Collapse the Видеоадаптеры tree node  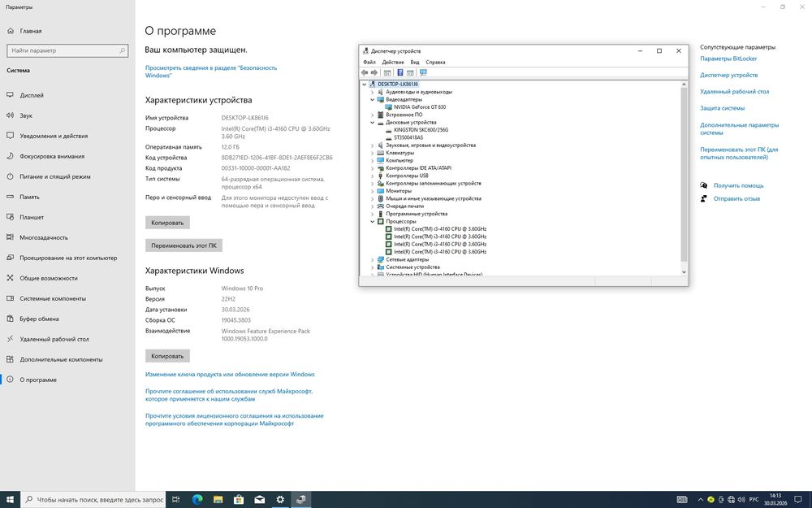pos(372,99)
